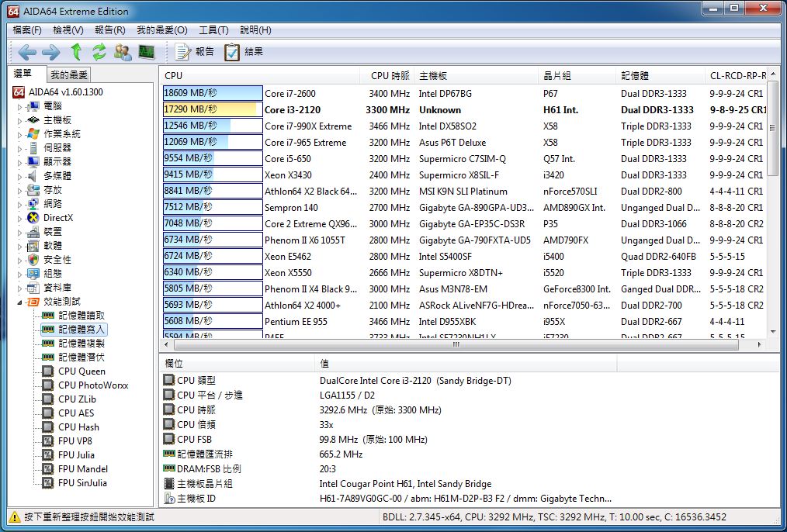The height and width of the screenshot is (532, 787).
Task: Expand the 電腦 tree node
Action: click(20, 107)
